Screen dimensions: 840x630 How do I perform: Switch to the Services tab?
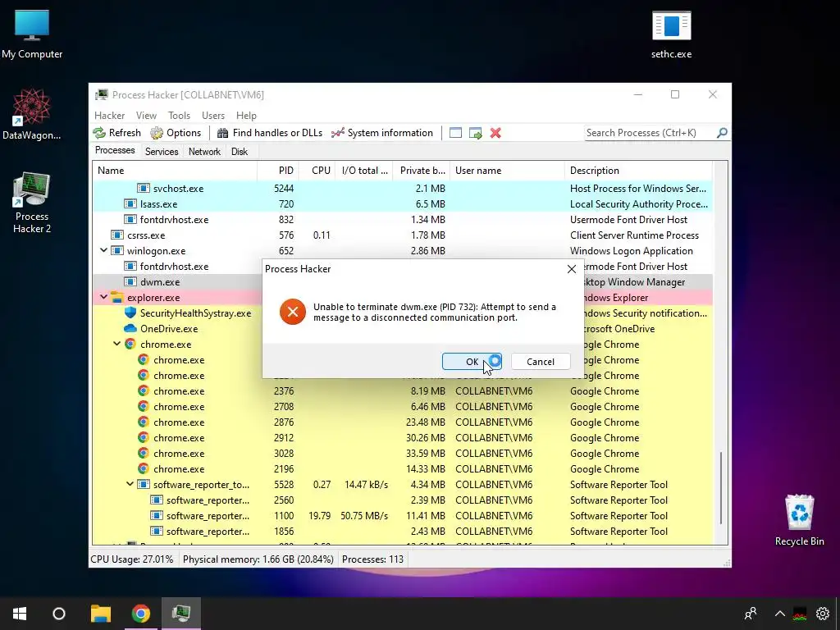pyautogui.click(x=162, y=152)
